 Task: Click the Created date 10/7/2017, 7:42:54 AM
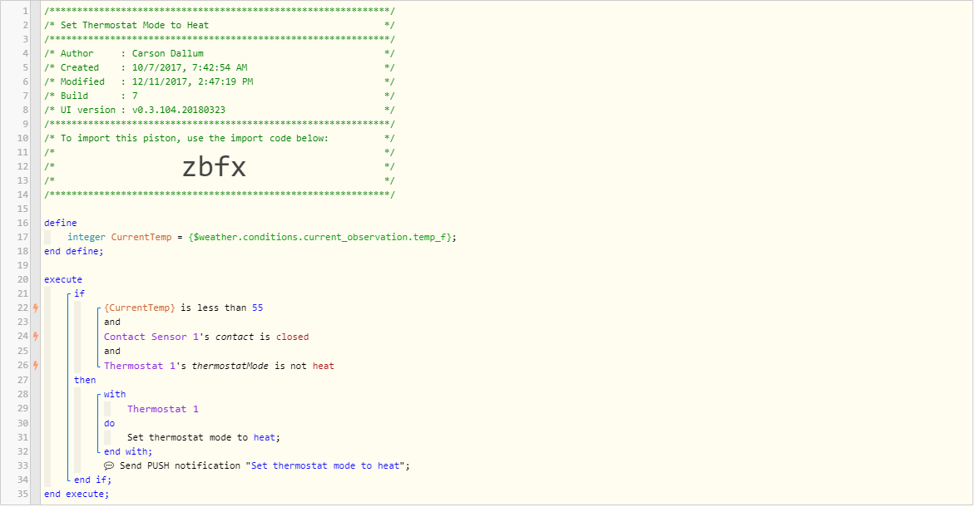tap(190, 67)
